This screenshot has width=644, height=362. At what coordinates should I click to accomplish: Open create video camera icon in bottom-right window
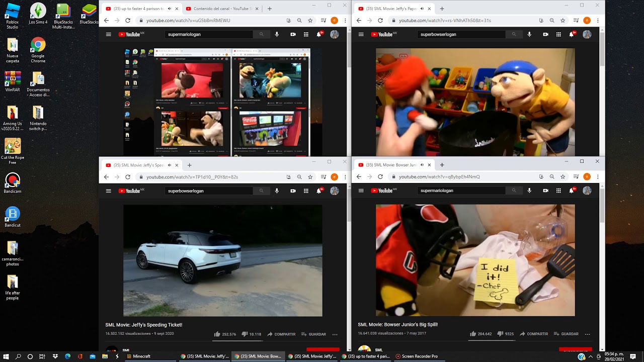click(x=545, y=191)
